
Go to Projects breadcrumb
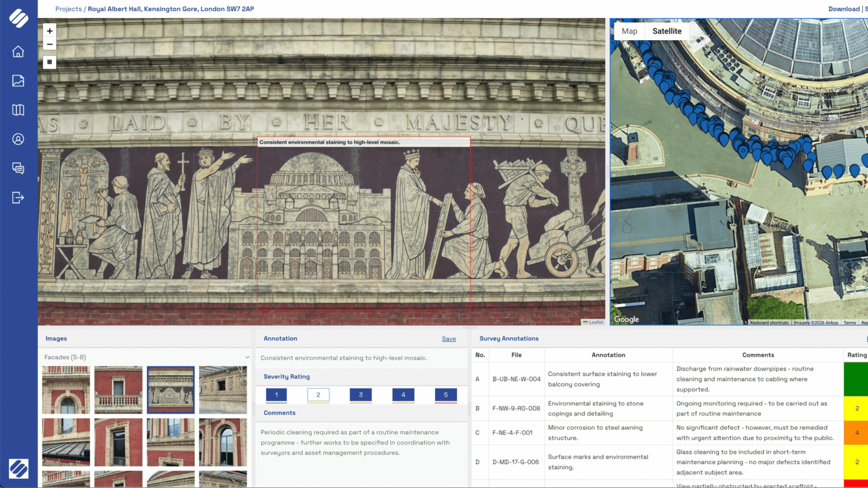68,9
